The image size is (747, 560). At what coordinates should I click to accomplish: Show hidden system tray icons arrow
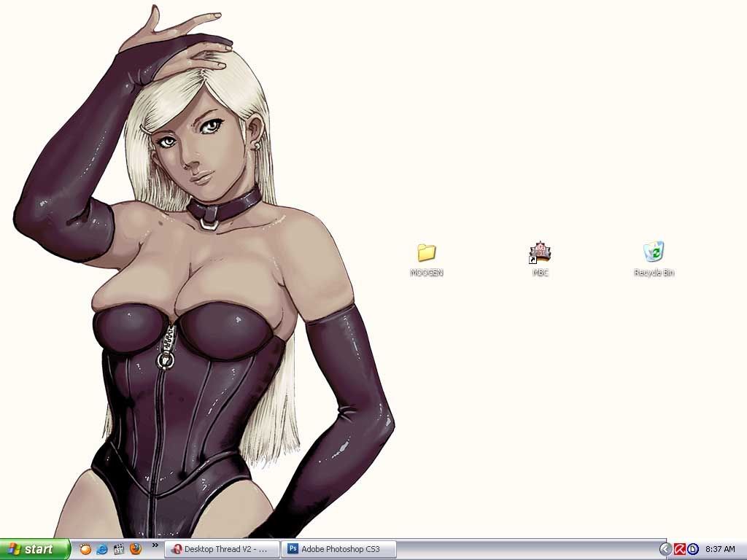point(665,549)
